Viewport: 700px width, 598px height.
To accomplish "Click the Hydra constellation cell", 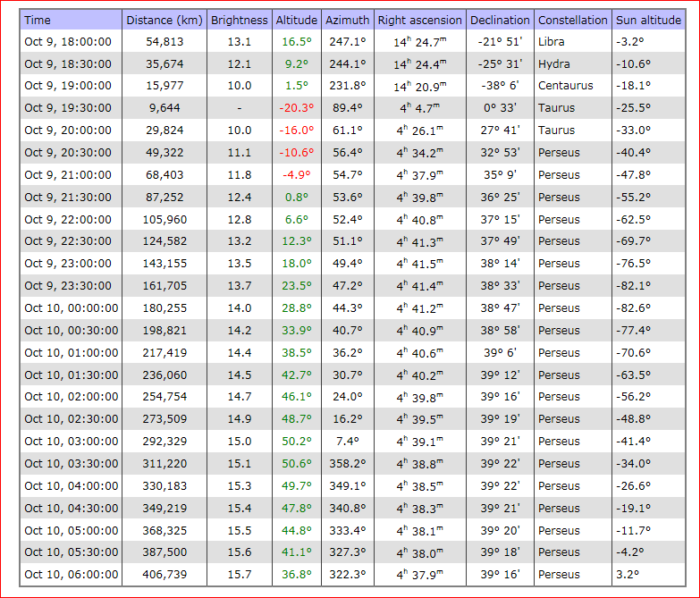I will click(554, 63).
